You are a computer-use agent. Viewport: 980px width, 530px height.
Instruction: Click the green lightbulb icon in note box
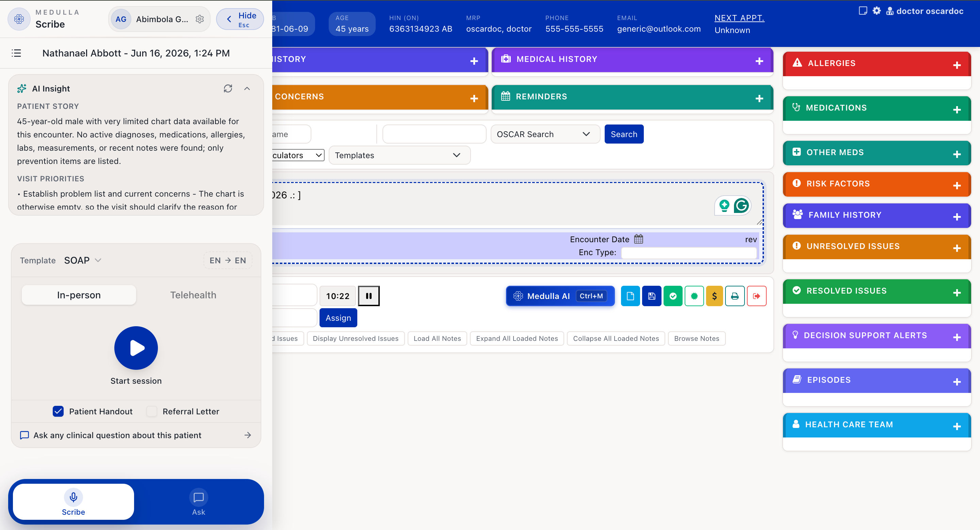tap(724, 206)
